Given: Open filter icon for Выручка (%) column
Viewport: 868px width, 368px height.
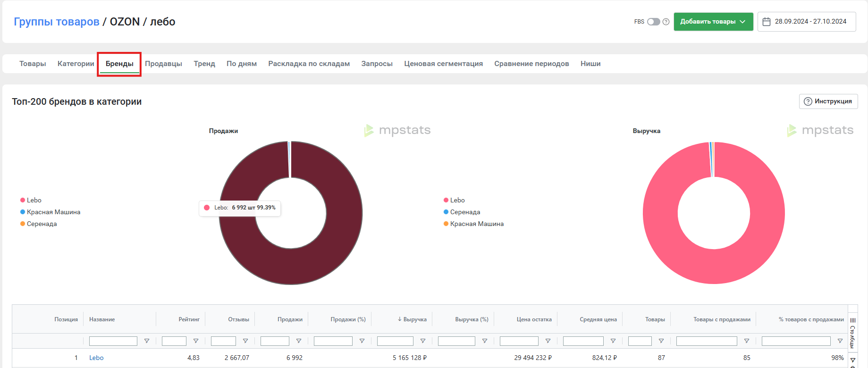Looking at the screenshot, I should pos(485,341).
